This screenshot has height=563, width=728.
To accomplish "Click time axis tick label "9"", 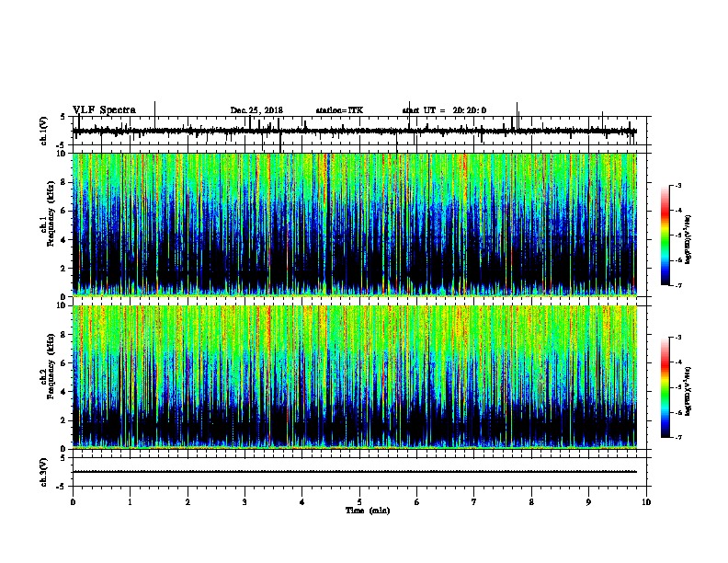I will (x=589, y=502).
